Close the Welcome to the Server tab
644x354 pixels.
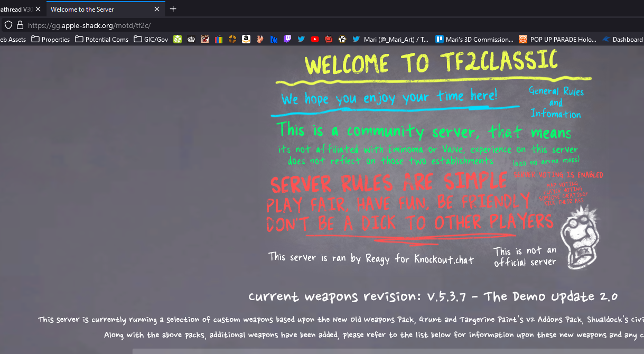tap(157, 9)
